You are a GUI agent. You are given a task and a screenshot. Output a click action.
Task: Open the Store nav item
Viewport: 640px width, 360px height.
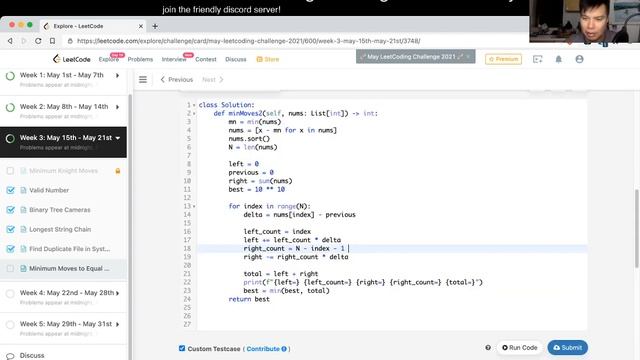268,59
